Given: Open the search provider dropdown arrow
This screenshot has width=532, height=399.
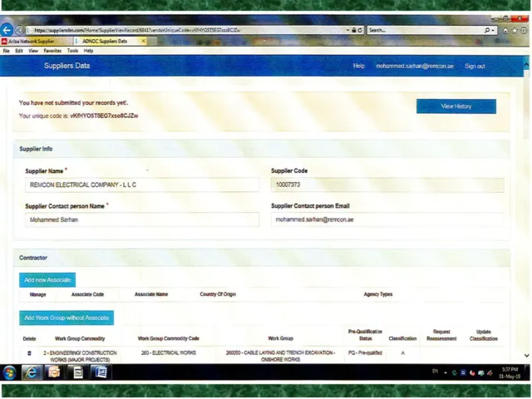Looking at the screenshot, I should [x=493, y=31].
